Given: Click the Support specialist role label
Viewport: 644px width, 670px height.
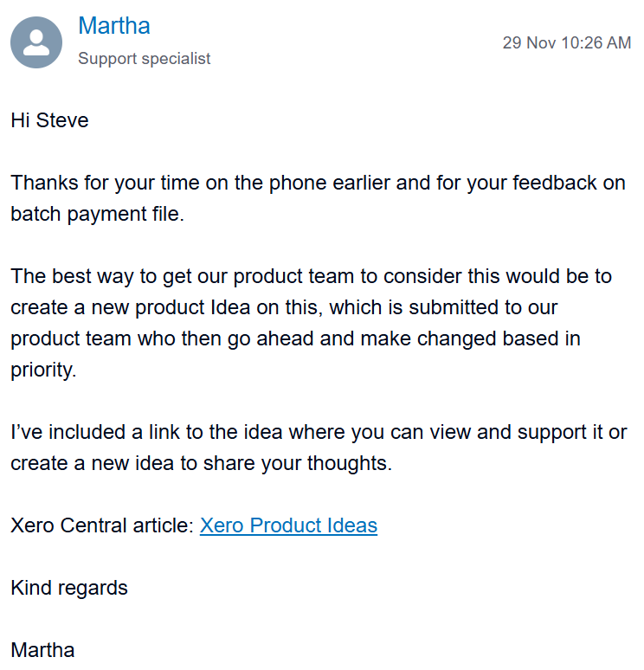Looking at the screenshot, I should tap(145, 59).
